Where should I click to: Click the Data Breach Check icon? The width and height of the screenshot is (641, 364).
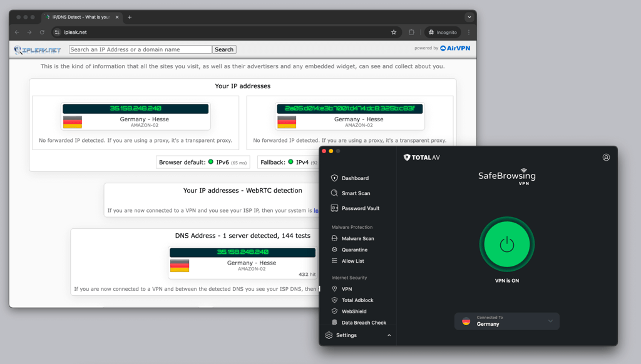coord(334,322)
